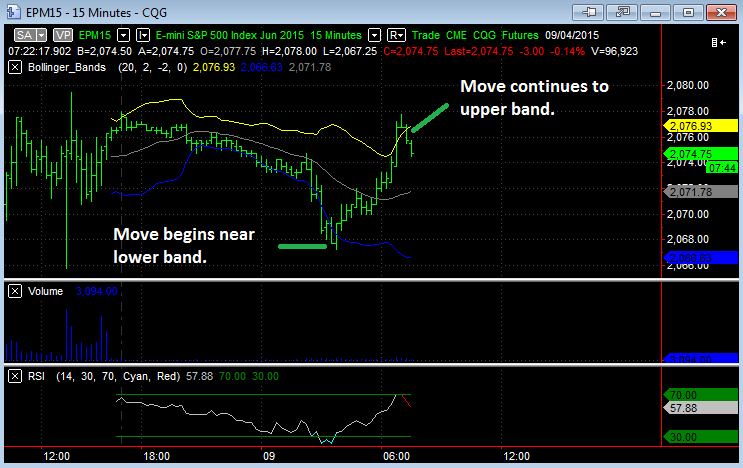This screenshot has width=743, height=468.
Task: Click the pin window icon in title bar
Action: coord(588,12)
